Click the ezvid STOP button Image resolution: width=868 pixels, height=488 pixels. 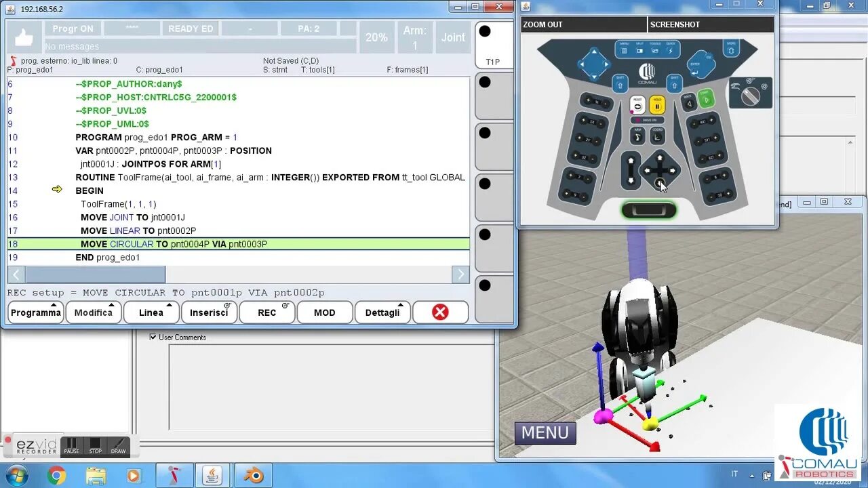(96, 446)
